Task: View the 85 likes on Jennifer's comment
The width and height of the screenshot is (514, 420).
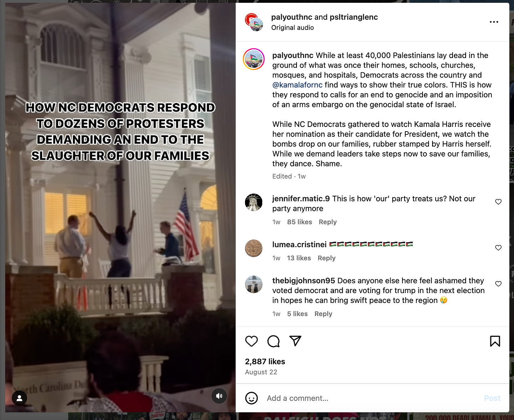Action: pos(299,222)
